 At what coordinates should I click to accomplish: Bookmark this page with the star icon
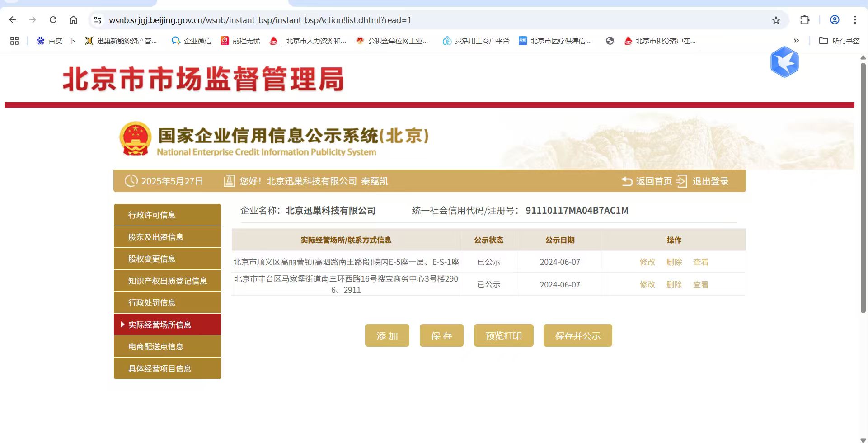point(776,20)
